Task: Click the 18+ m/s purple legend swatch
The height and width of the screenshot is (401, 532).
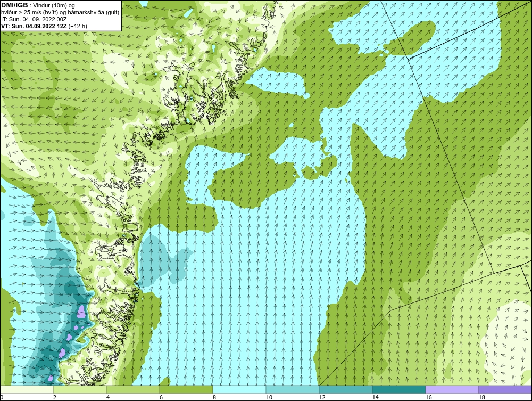Action: pyautogui.click(x=505, y=389)
